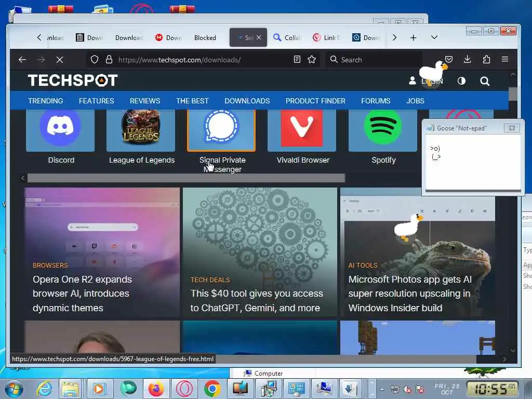Viewport: 532px width, 399px height.
Task: Click the Discord text label
Action: coord(61,160)
